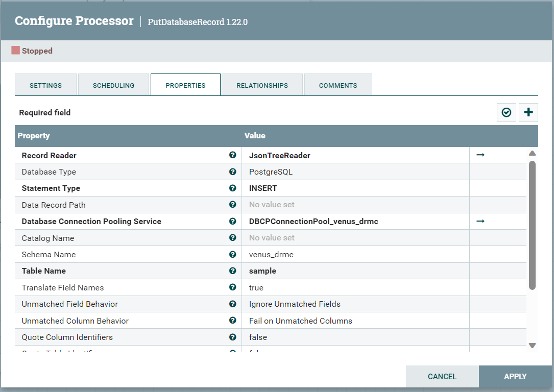The image size is (554, 392).
Task: Click the PutDatabaseRecord 1.22.0 title text
Action: coord(198,22)
